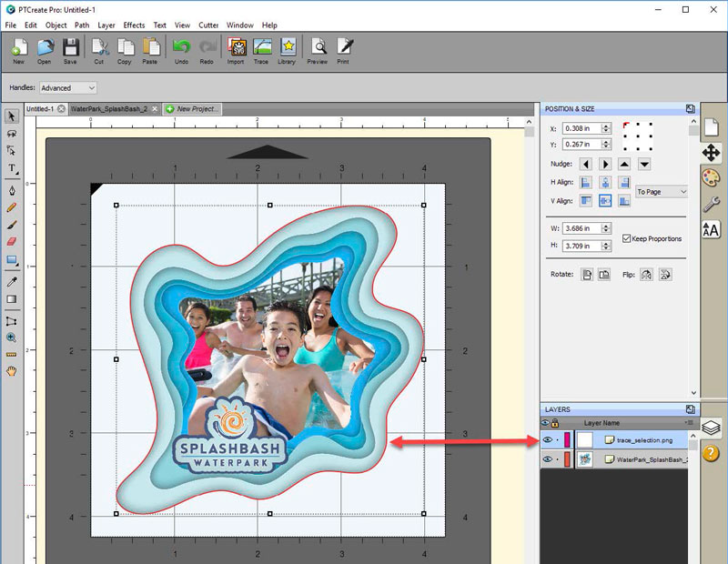This screenshot has width=728, height=564.
Task: Open Preview from the toolbar
Action: pyautogui.click(x=318, y=51)
